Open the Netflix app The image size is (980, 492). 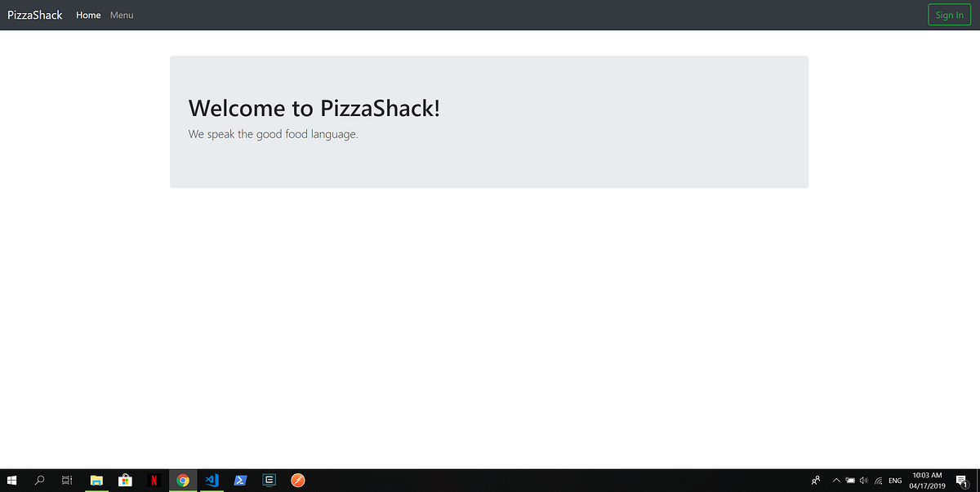click(x=154, y=481)
